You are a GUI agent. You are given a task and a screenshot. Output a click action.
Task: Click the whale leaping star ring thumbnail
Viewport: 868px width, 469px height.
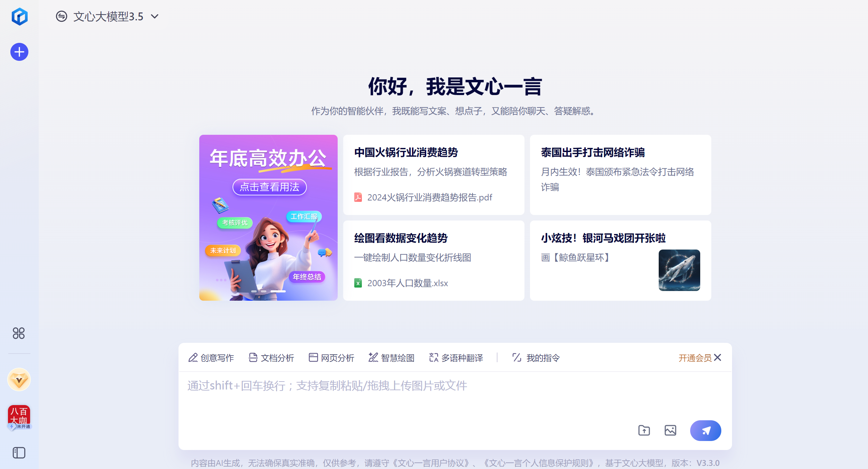click(x=679, y=270)
